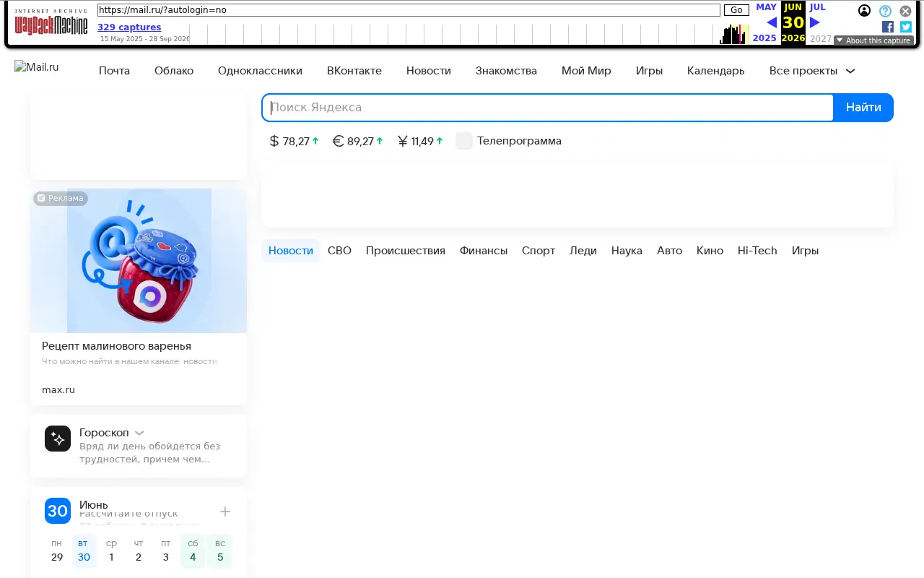Click the yuan exchange rate 11,49
Viewport: 924px width, 578px height.
(x=420, y=141)
